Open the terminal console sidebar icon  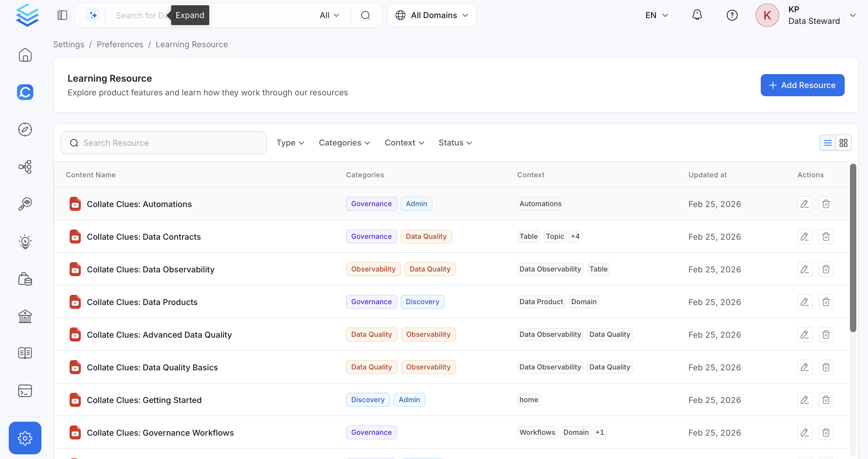pos(25,391)
